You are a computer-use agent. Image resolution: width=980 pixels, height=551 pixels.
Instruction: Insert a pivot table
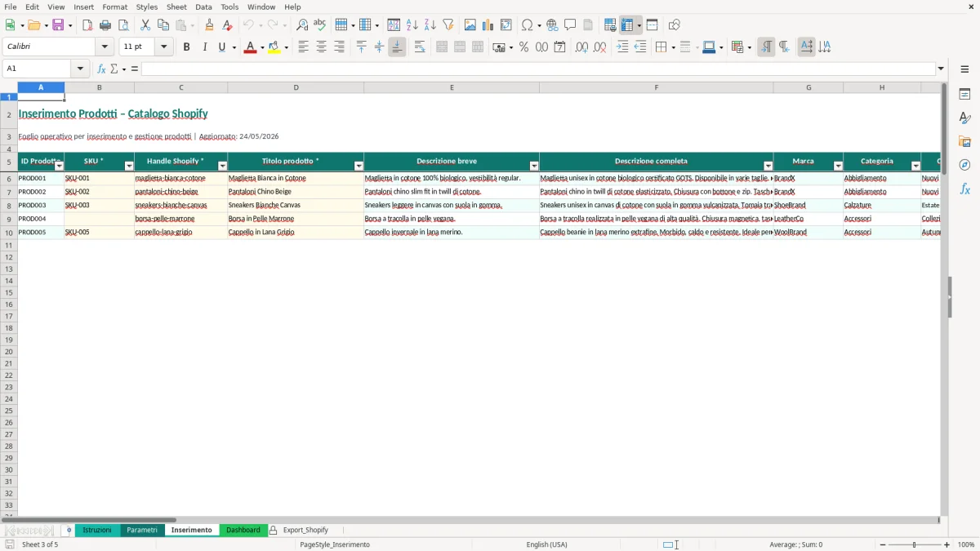pyautogui.click(x=506, y=25)
